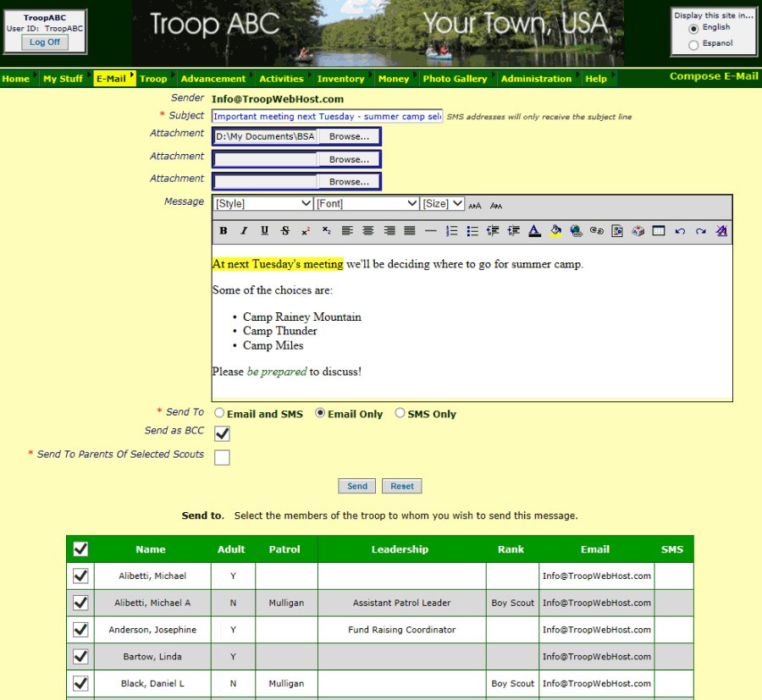
Task: Start a bulleted list
Action: [472, 231]
